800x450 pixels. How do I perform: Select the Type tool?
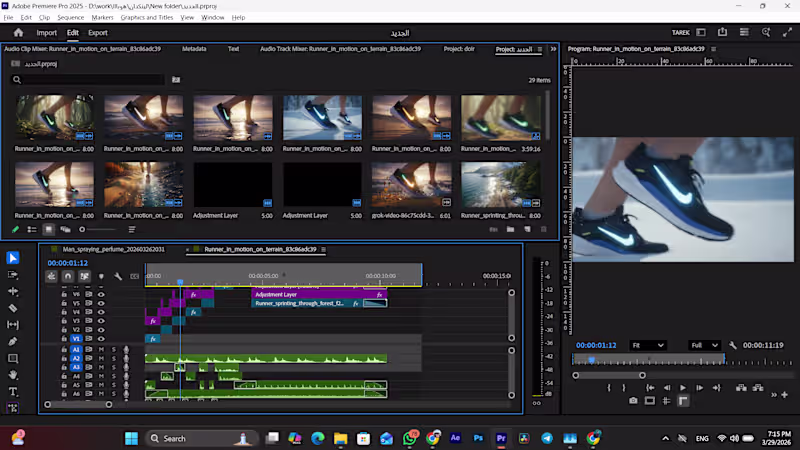pyautogui.click(x=13, y=391)
